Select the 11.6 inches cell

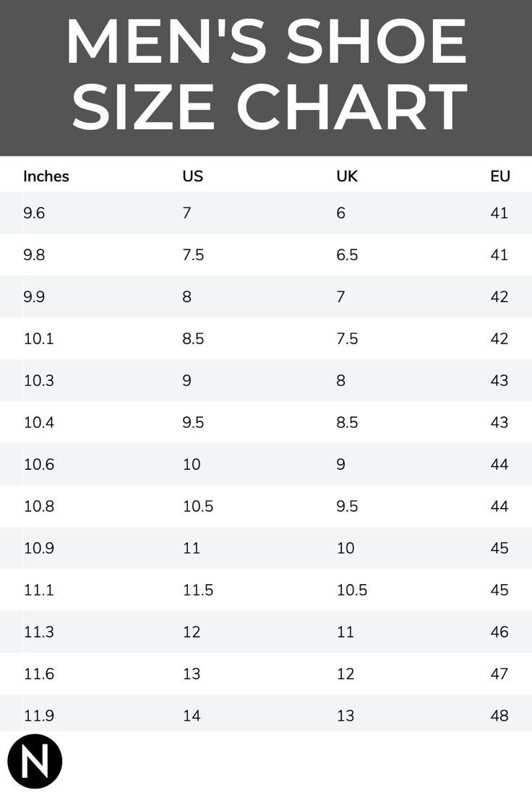tap(39, 674)
